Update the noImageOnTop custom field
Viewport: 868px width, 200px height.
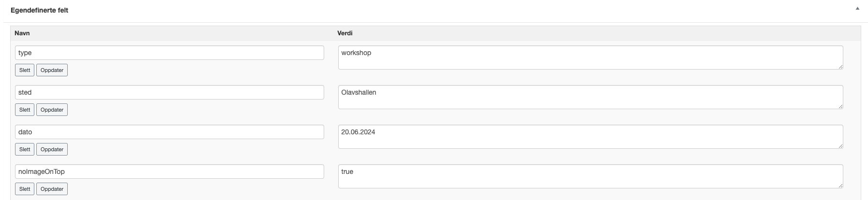pos(52,189)
